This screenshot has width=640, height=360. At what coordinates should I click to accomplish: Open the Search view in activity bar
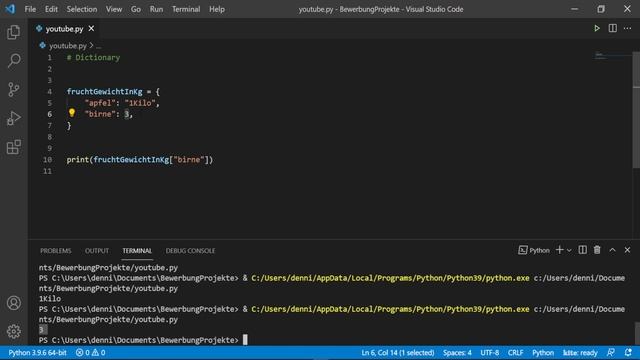pyautogui.click(x=13, y=61)
